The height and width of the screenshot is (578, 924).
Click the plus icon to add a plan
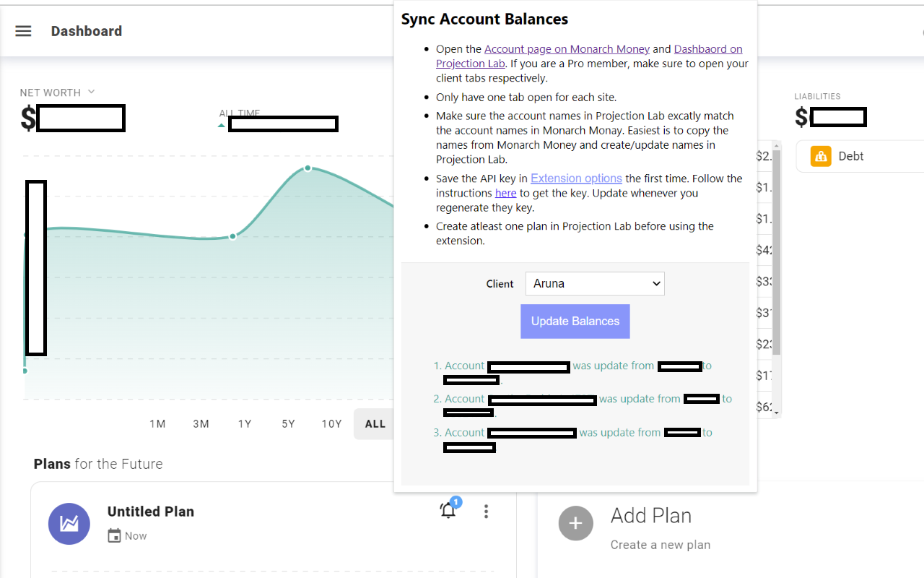tap(575, 523)
